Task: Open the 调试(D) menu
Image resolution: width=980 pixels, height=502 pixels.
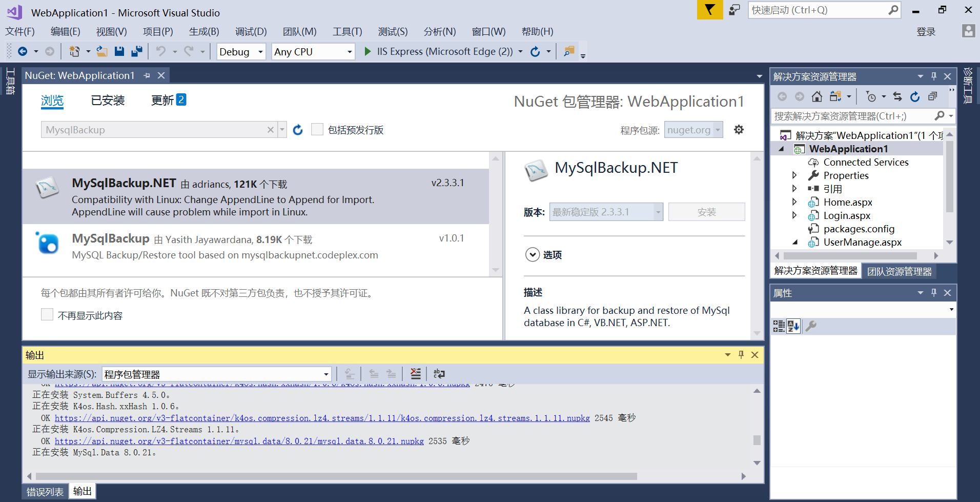Action: (x=251, y=32)
